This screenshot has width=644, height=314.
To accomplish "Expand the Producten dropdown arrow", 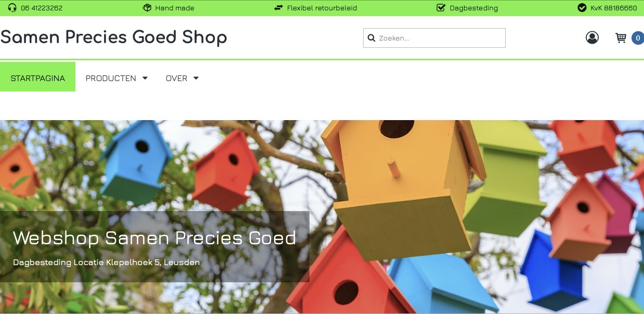I will 145,78.
